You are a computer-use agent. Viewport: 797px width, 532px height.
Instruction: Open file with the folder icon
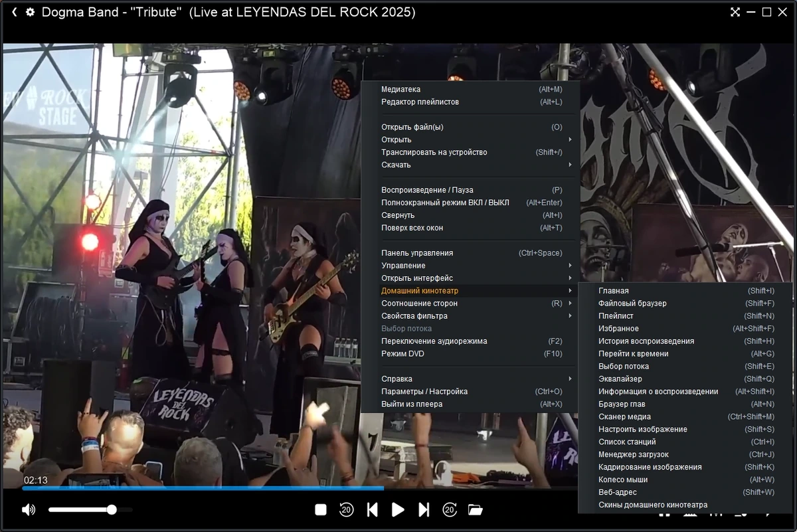[475, 509]
